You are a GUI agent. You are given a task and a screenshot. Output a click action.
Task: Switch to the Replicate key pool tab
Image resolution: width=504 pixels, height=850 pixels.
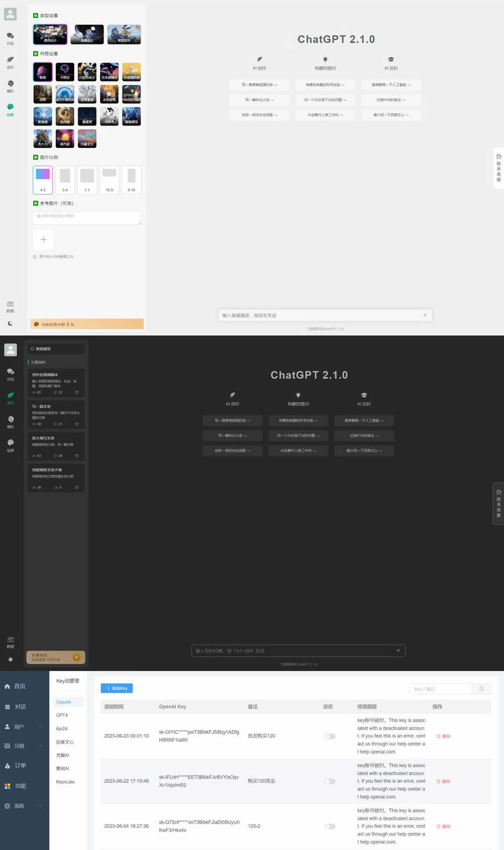click(x=65, y=782)
